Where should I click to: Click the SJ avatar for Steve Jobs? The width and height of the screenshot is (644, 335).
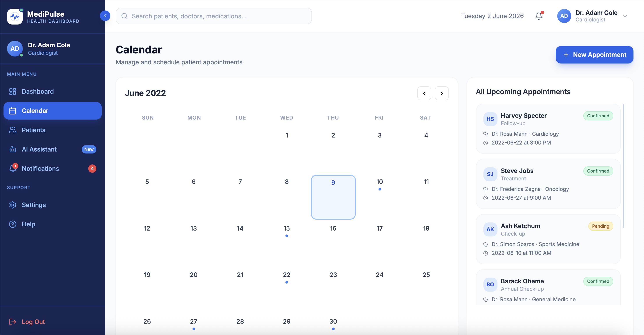(490, 174)
